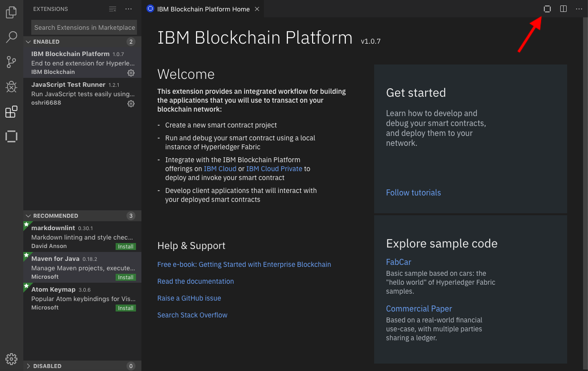Open the IBM Blockchain Platform activity icon

click(x=11, y=136)
